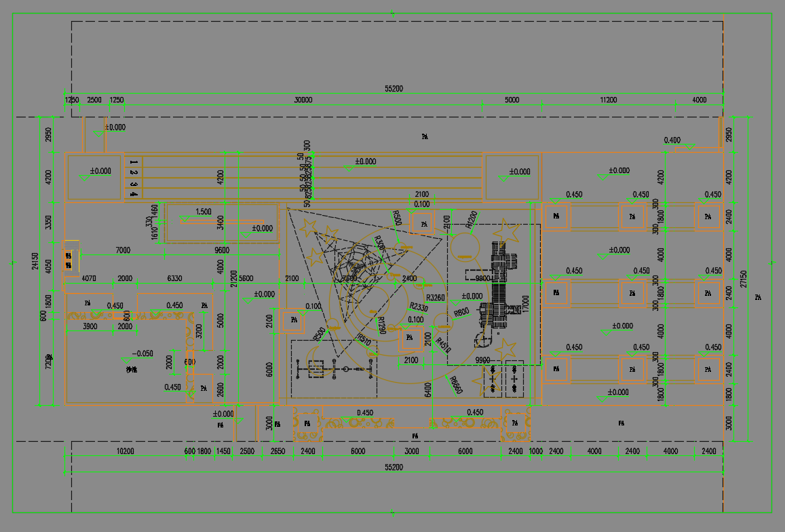Click the 3900 dimension text
This screenshot has width=785, height=532.
(x=90, y=326)
